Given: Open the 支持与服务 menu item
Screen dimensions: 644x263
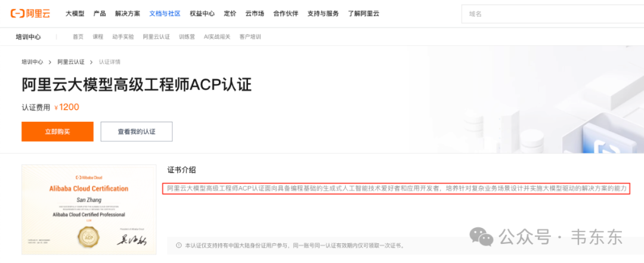Looking at the screenshot, I should (323, 14).
